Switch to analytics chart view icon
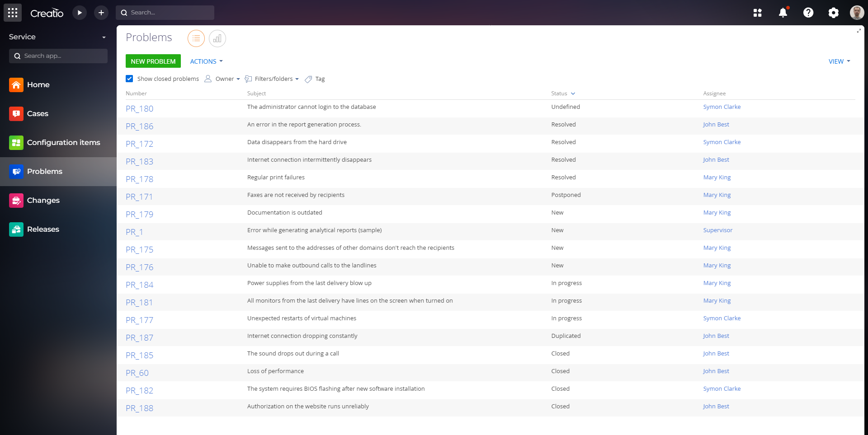868x435 pixels. [x=217, y=38]
